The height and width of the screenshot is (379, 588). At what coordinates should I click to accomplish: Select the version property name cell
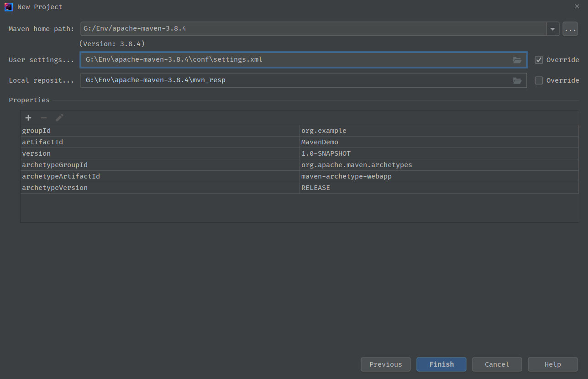coord(160,153)
